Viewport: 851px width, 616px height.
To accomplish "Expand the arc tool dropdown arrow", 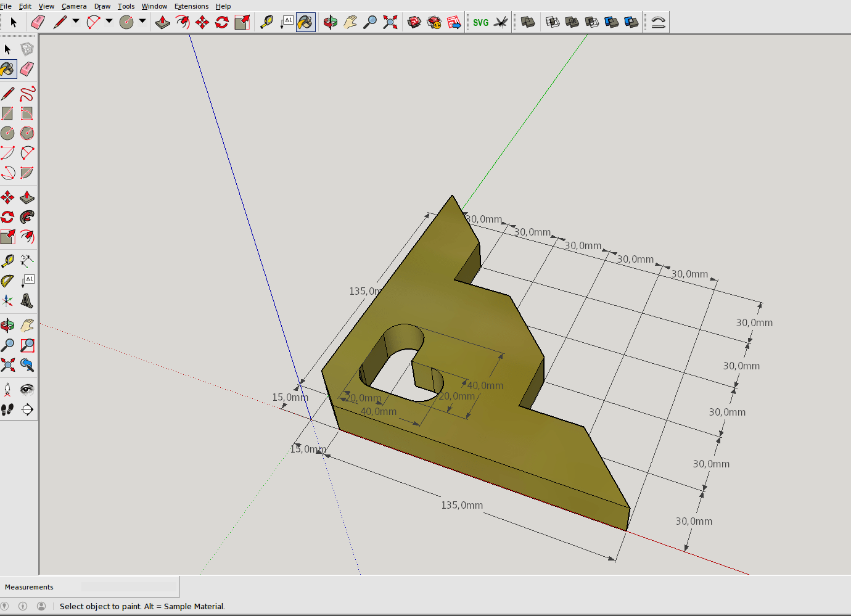I will 109,21.
